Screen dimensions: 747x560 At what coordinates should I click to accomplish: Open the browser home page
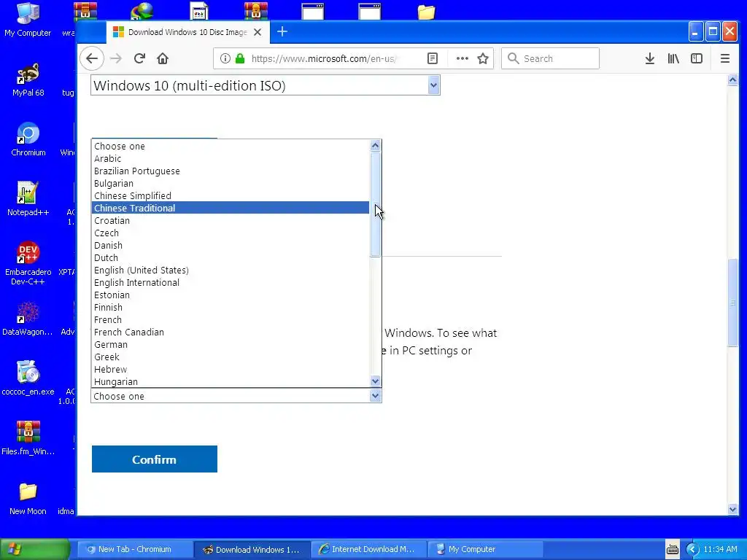click(163, 58)
